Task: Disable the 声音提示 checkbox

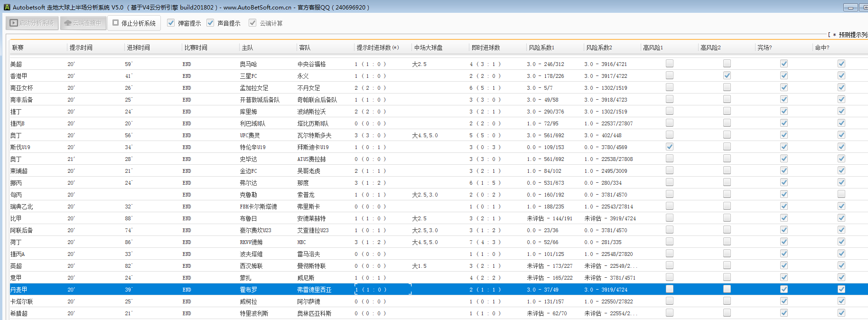Action: [211, 23]
